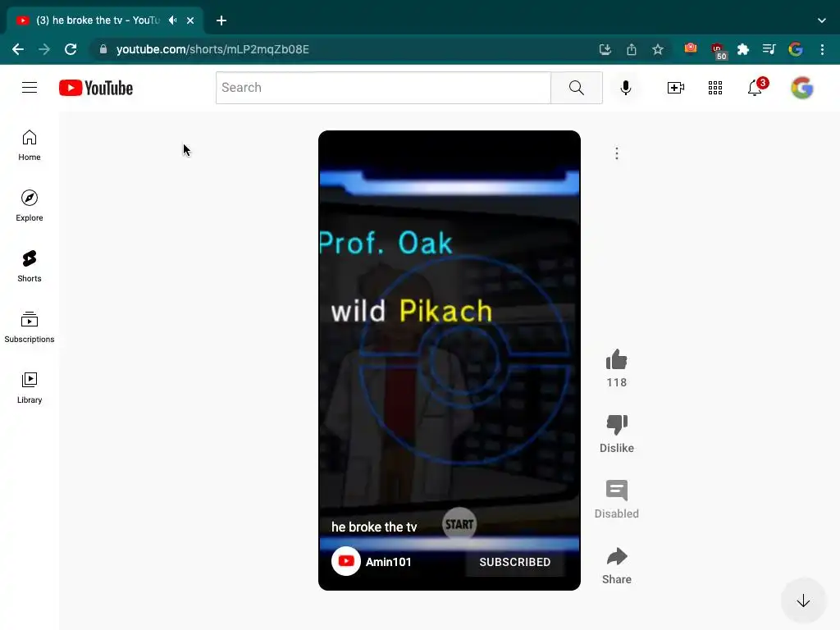This screenshot has height=630, width=840.
Task: Mute the tab via speaker icon
Action: pyautogui.click(x=172, y=21)
